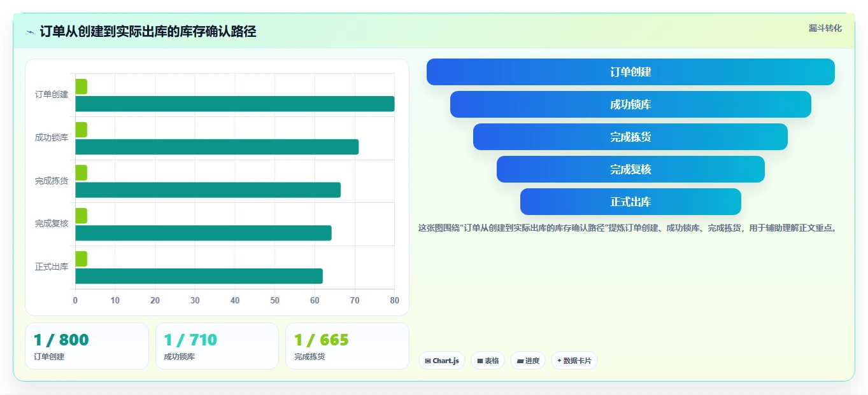Click the teal 完成拣货 bar in chart

[208, 190]
